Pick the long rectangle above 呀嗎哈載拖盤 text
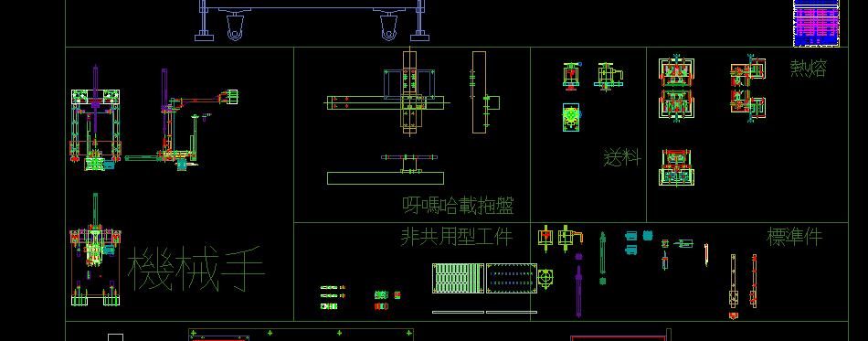 pyautogui.click(x=386, y=177)
